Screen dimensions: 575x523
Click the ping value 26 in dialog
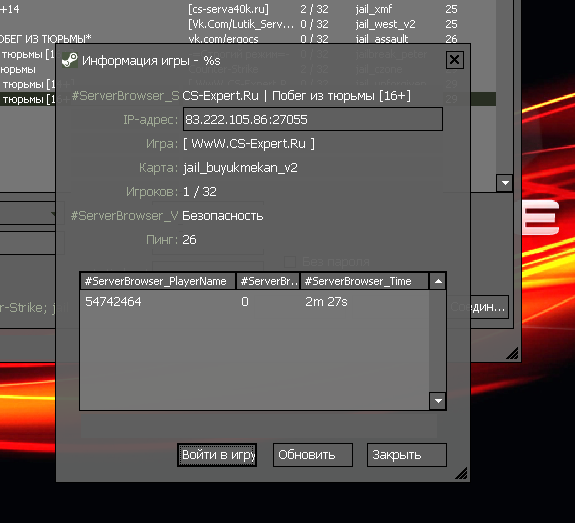tap(189, 239)
